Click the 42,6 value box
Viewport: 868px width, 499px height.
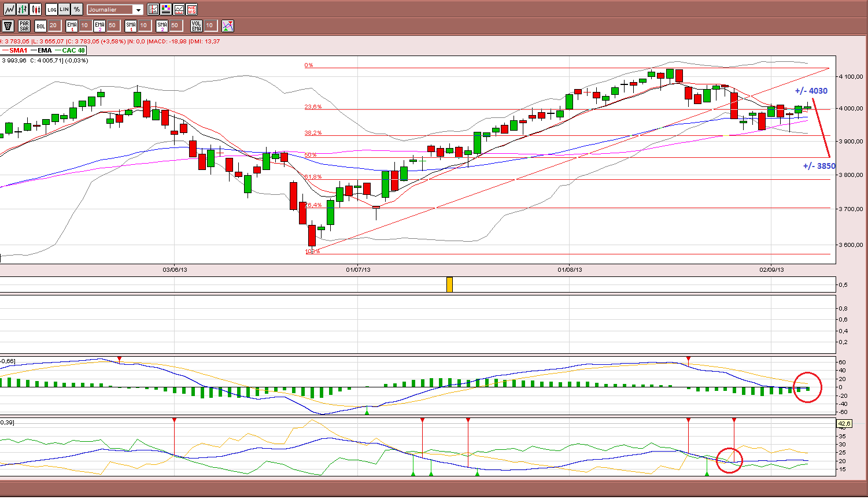(x=844, y=424)
